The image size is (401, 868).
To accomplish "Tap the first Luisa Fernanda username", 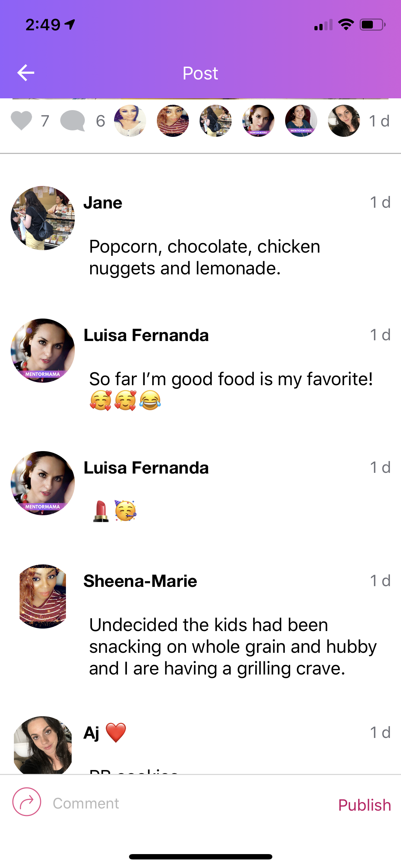I will (146, 335).
